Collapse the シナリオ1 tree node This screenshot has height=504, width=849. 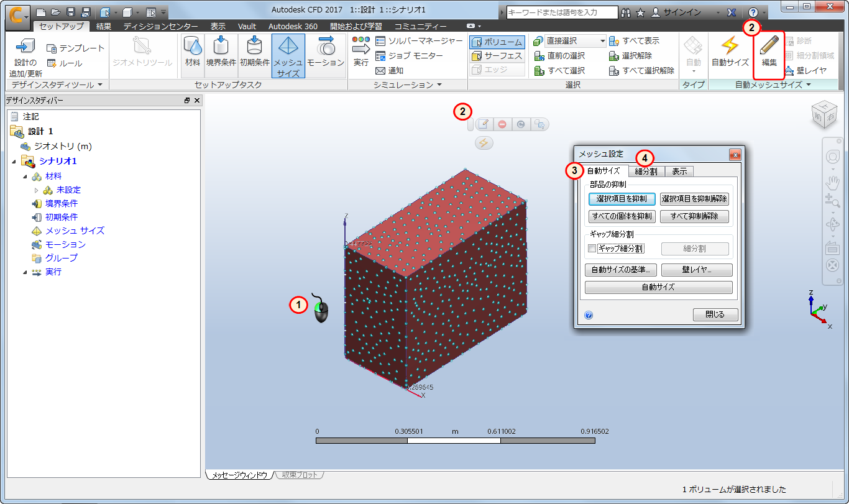[14, 162]
